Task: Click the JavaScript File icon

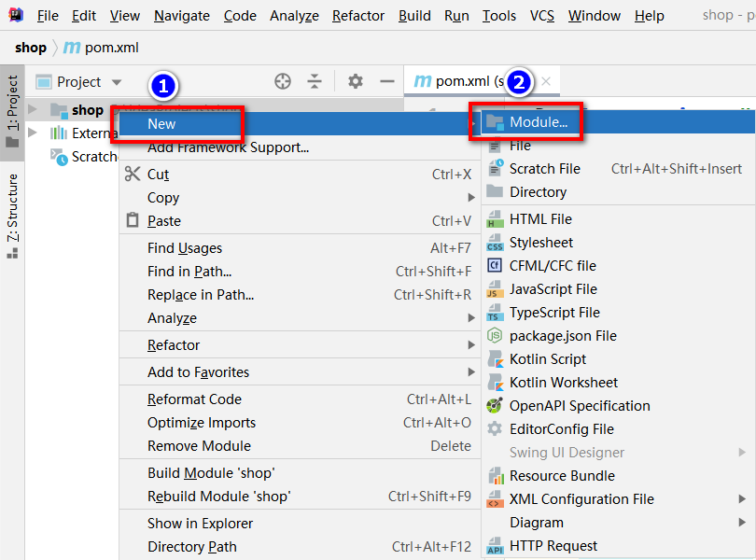Action: [x=495, y=289]
